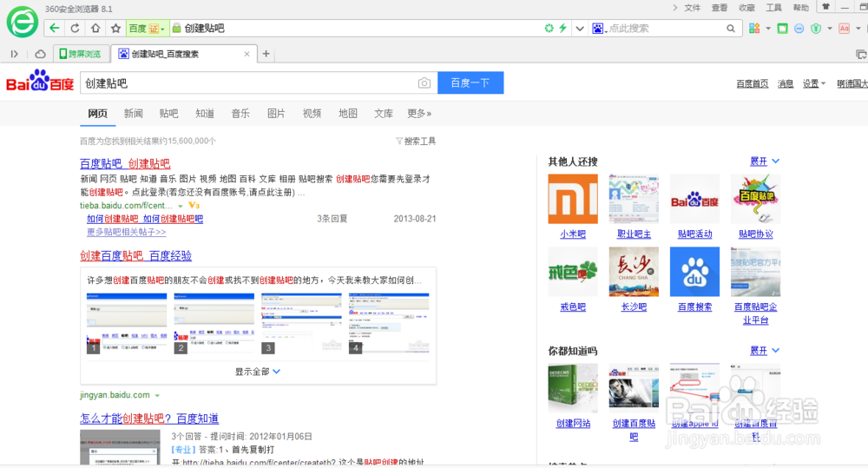868x468 pixels.
Task: Click the sidebar toggle icon left of tabs
Action: (15, 54)
